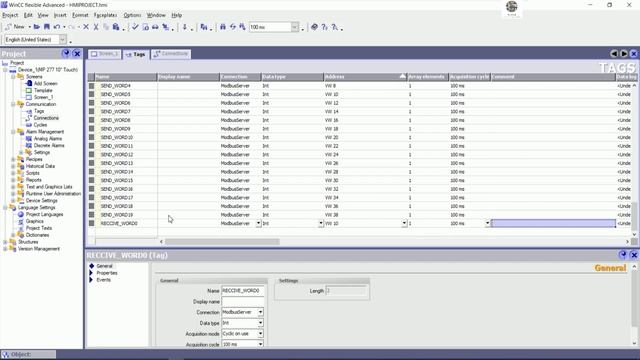Click the Comment column header
This screenshot has width=640, height=360.
[x=553, y=77]
